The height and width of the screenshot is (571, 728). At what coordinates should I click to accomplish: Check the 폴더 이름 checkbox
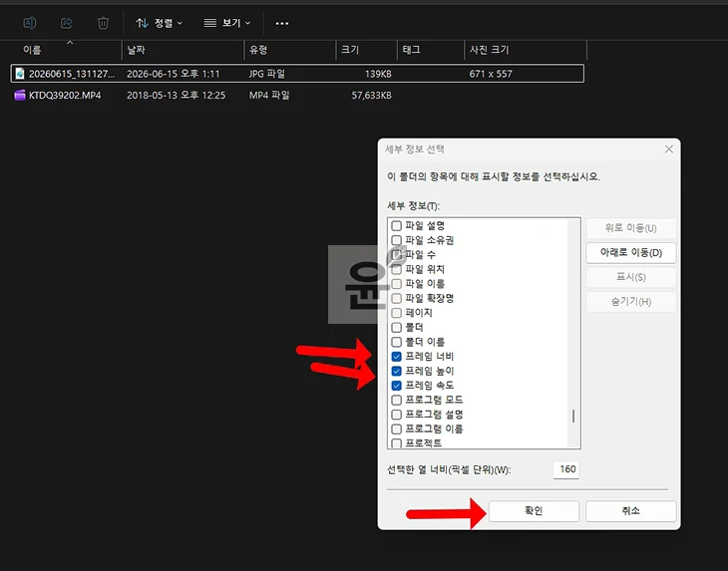[397, 343]
